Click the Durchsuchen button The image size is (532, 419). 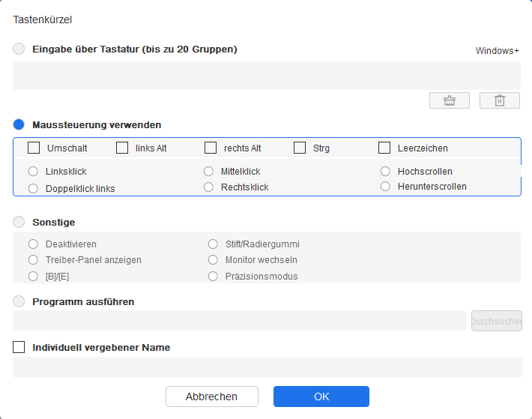coord(496,321)
